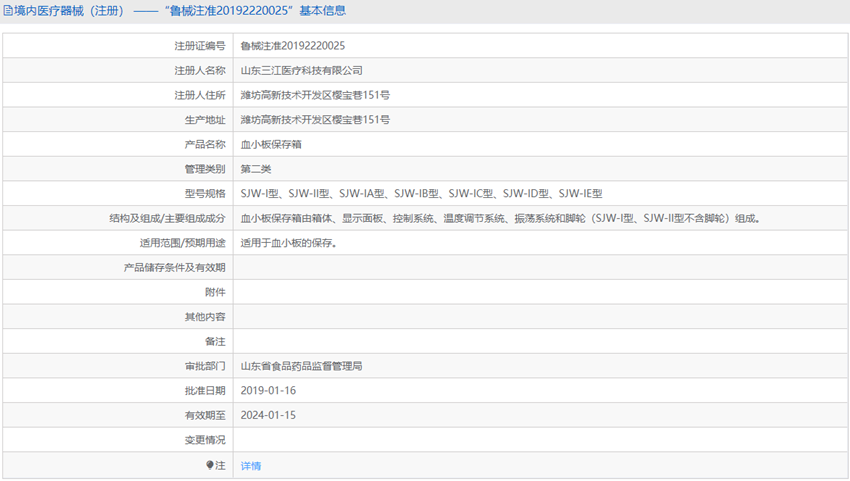Click the 产品储存条件及有效期 label
The width and height of the screenshot is (850, 481).
click(175, 268)
